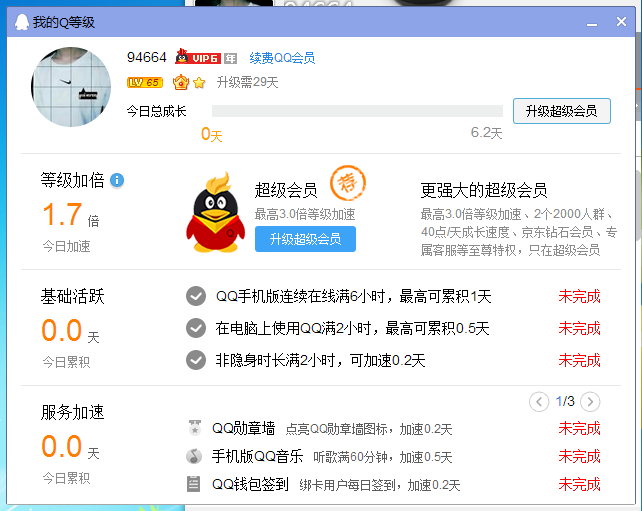Click the 6.2天 maximum growth label
Viewport: 642px width, 511px height.
coord(486,133)
